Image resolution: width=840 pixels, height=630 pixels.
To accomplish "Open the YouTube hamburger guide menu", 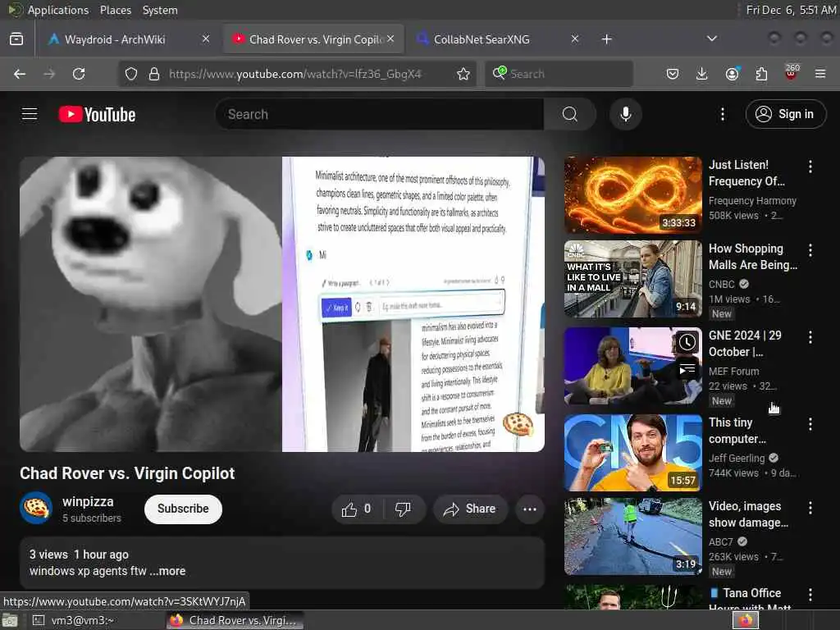I will pos(30,114).
